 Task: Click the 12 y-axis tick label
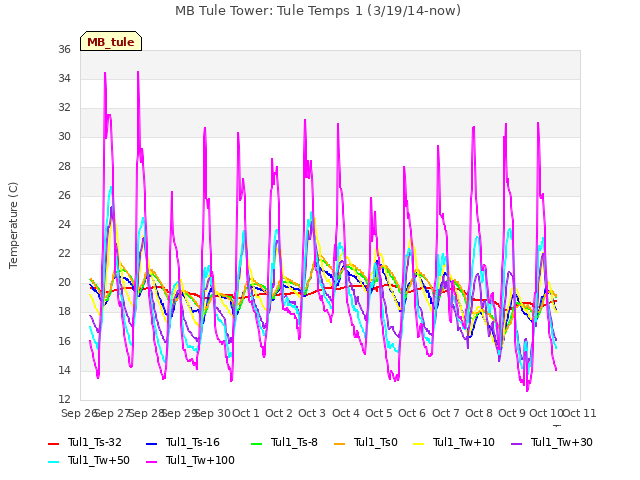coord(64,399)
